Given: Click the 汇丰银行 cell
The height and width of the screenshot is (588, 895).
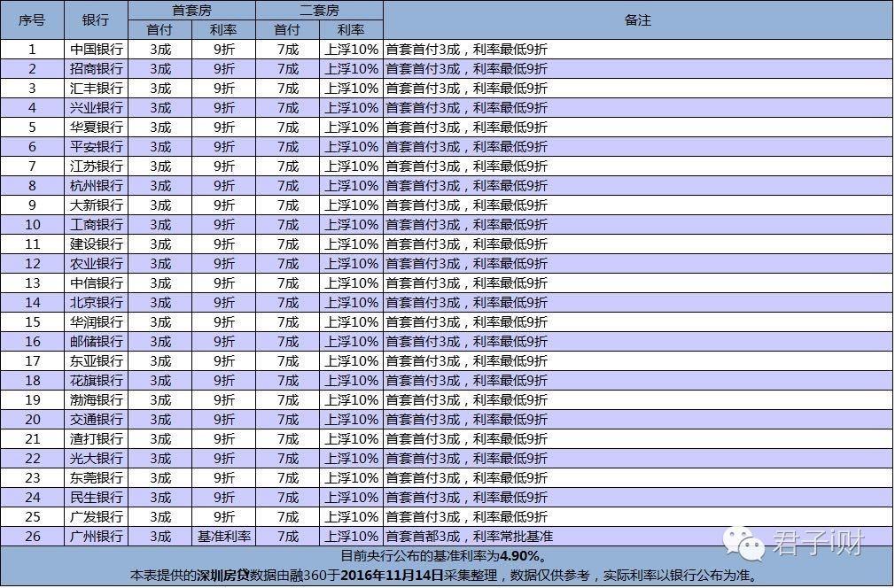Looking at the screenshot, I should tap(96, 89).
